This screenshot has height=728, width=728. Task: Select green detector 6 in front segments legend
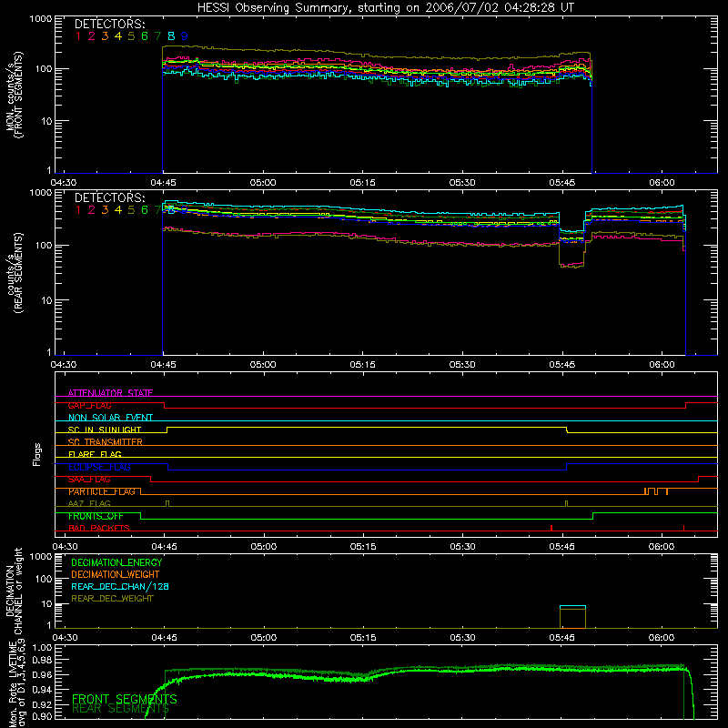coord(145,35)
